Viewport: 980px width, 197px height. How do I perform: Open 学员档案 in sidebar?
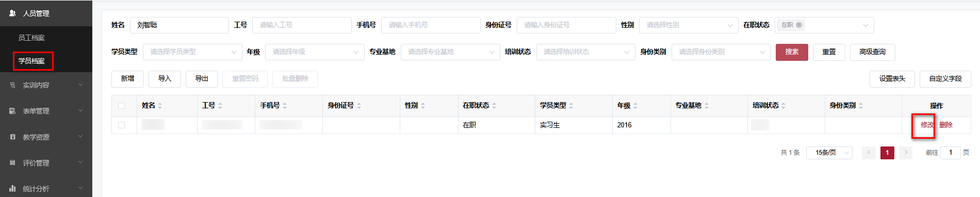[31, 61]
